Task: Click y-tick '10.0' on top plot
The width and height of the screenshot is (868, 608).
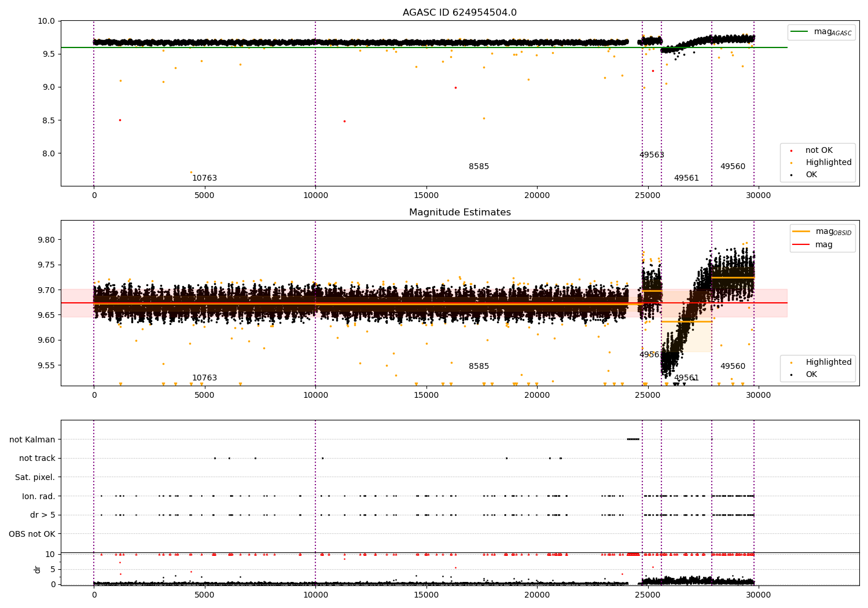Action: (x=46, y=21)
